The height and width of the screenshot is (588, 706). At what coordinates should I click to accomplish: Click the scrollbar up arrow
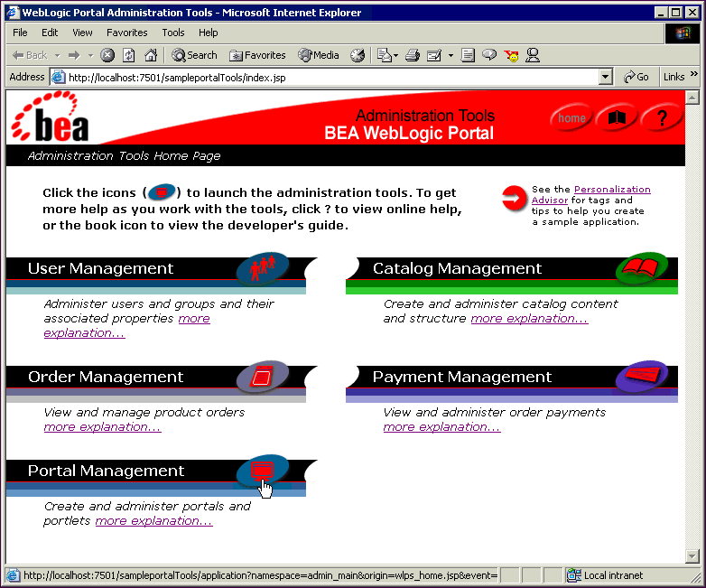click(692, 98)
